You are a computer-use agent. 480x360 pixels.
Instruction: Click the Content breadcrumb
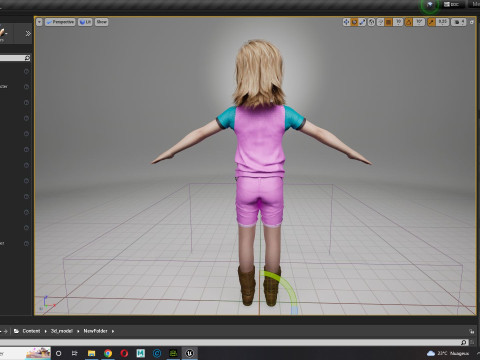click(31, 331)
